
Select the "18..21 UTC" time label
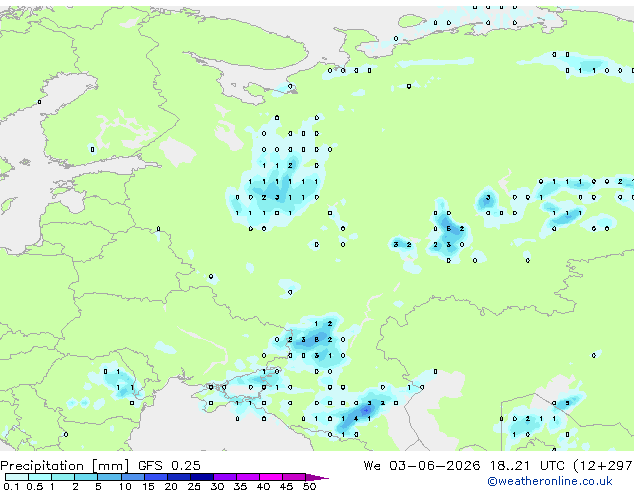tap(527, 466)
